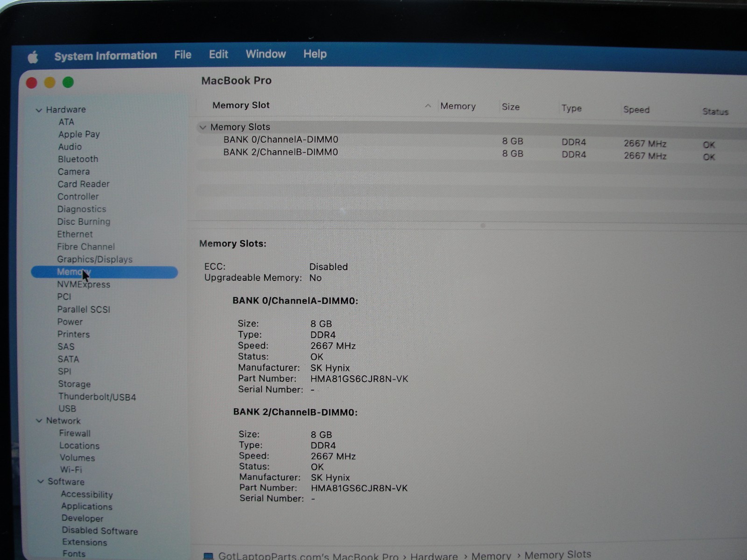Viewport: 747px width, 560px height.
Task: Select Diagnostics in the sidebar
Action: (82, 209)
